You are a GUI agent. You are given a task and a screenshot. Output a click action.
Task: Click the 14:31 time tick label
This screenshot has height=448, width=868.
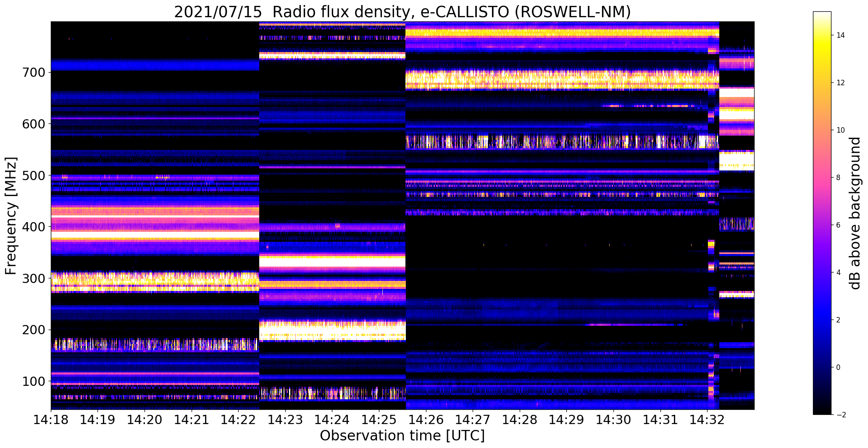coord(660,419)
